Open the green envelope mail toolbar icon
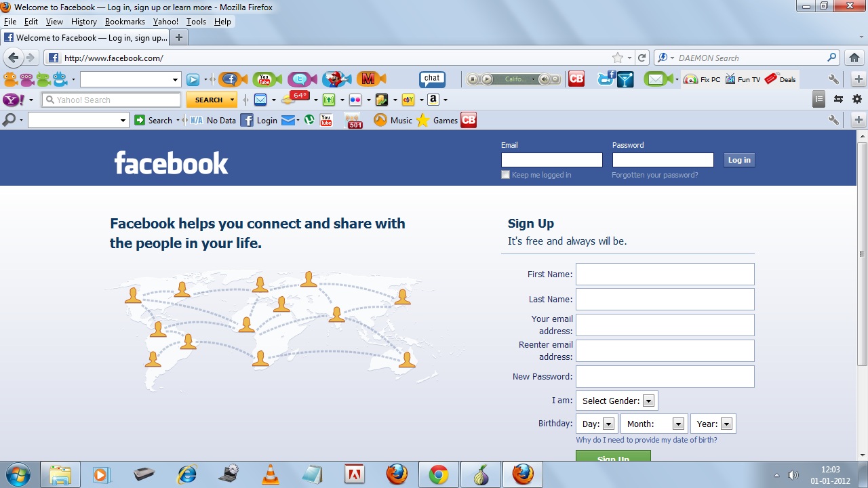Image resolution: width=868 pixels, height=488 pixels. pos(657,79)
